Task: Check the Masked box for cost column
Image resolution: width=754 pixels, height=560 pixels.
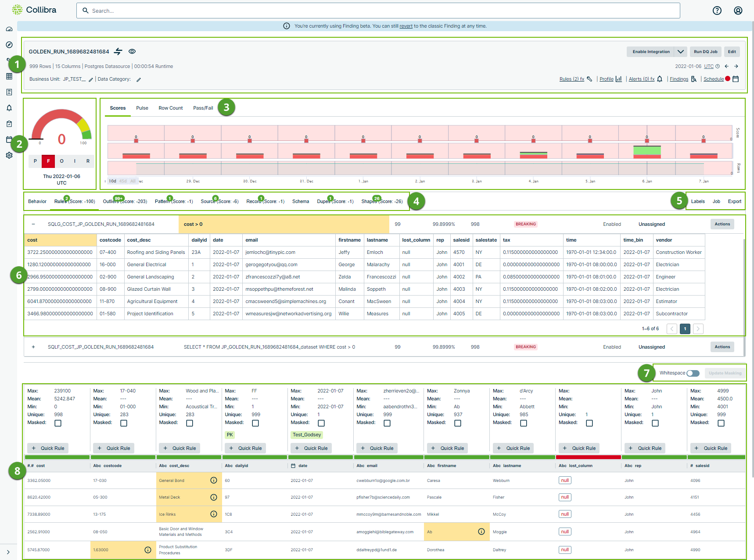Action: click(58, 423)
